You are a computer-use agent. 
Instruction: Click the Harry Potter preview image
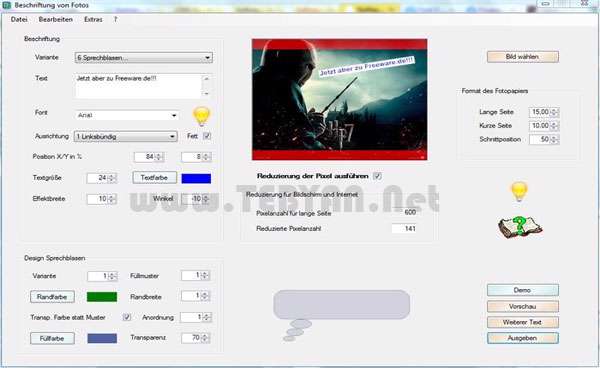pos(339,99)
